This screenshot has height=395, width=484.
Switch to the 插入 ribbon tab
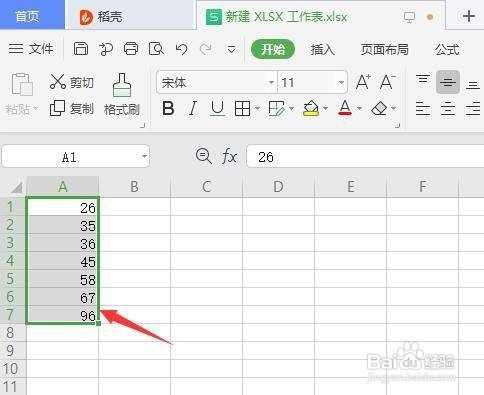coord(322,50)
